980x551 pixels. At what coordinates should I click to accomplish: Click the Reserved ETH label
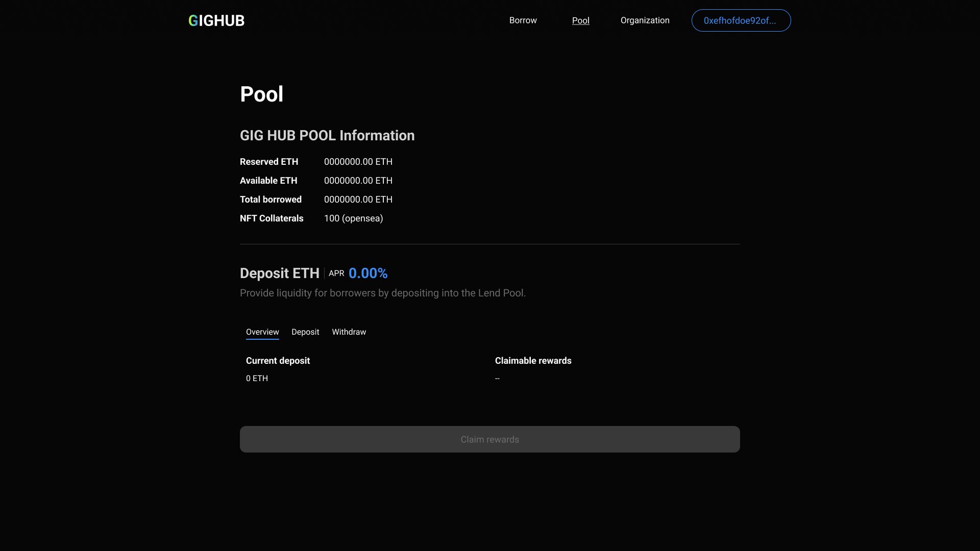[x=269, y=162]
